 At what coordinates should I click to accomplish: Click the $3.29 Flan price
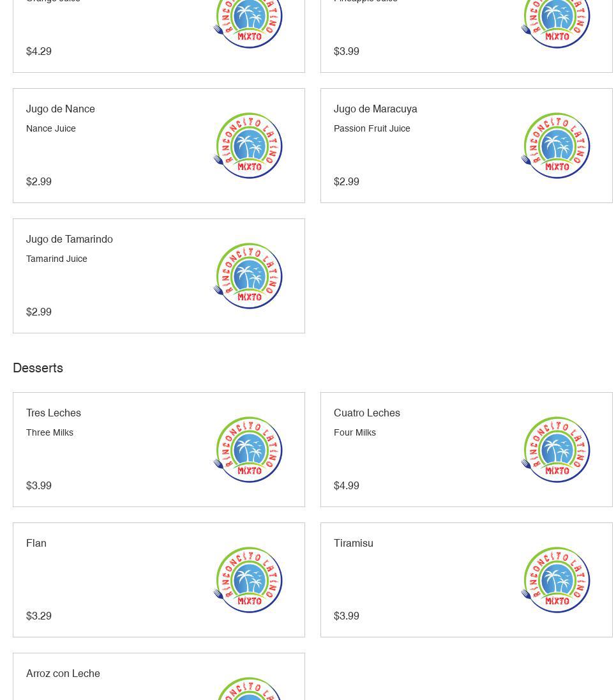(x=39, y=616)
